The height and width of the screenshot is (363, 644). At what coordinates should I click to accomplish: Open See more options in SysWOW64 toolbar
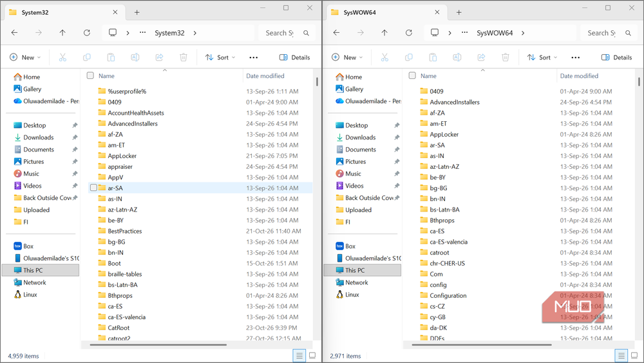click(576, 57)
